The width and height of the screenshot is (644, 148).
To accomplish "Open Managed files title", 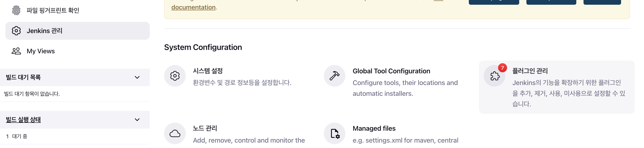I will coord(374,128).
